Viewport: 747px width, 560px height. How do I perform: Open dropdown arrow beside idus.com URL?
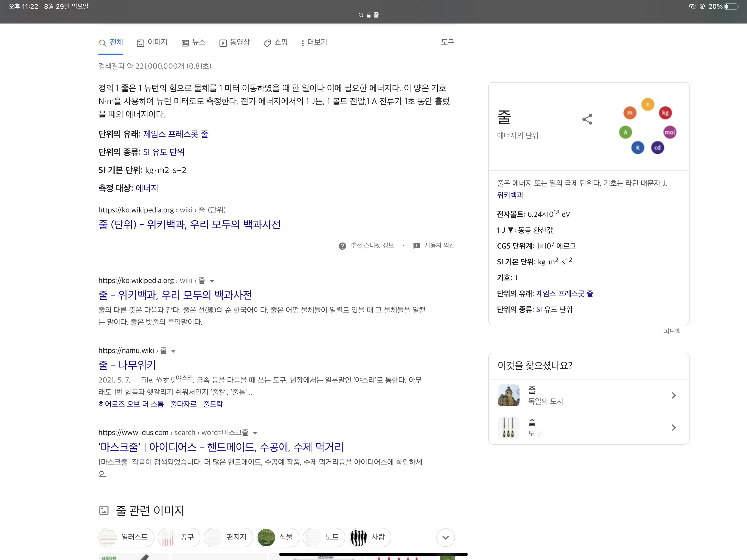pyautogui.click(x=255, y=433)
